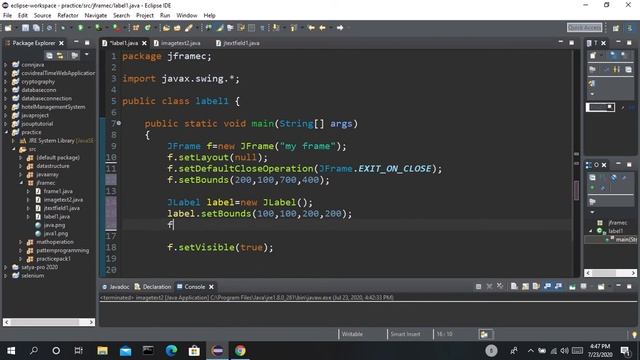Click the Quick Access search field
Image resolution: width=640 pixels, height=360 pixels.
(584, 28)
